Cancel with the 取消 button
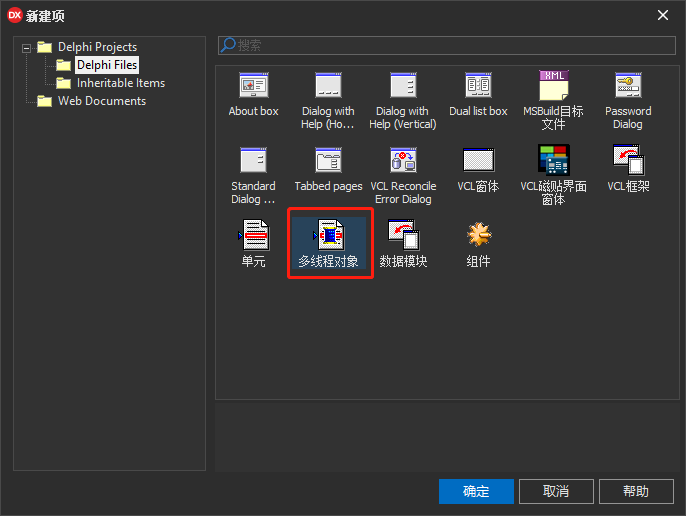The image size is (686, 516). [556, 491]
